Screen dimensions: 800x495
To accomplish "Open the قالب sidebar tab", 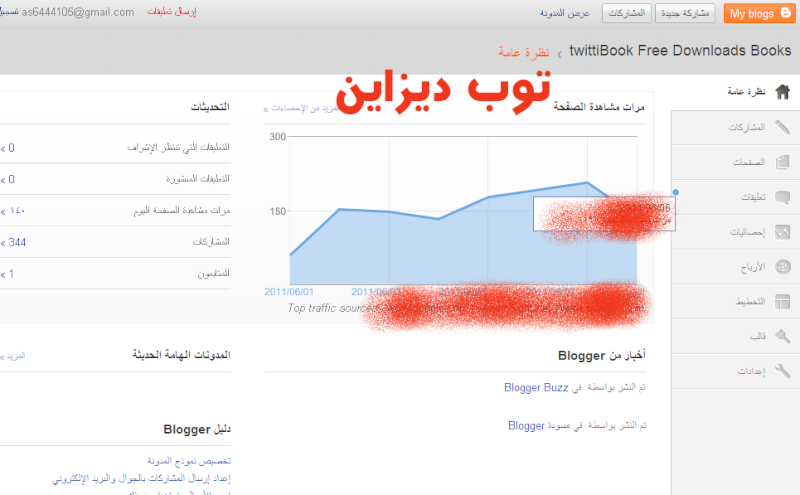I will [735, 336].
